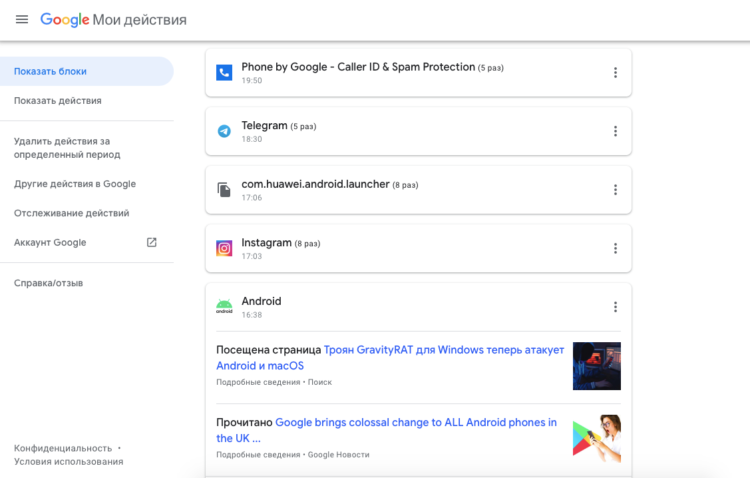Open more options for Phone by Google card
Screen dimensions: 750x478
[x=615, y=73]
